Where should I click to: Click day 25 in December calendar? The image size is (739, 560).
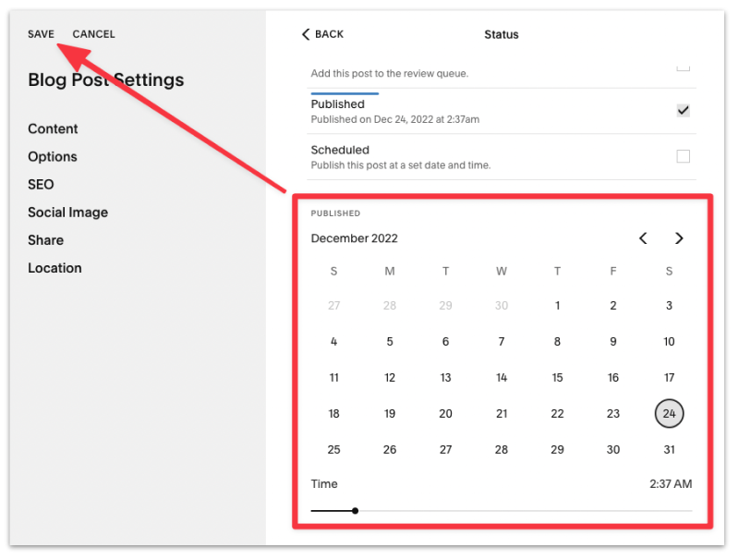[334, 450]
